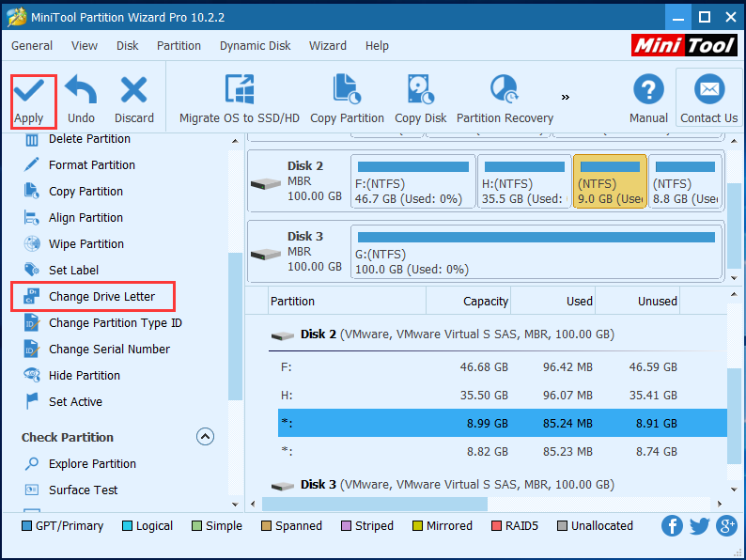Sort by the Partition column header
The image size is (746, 560).
point(348,301)
